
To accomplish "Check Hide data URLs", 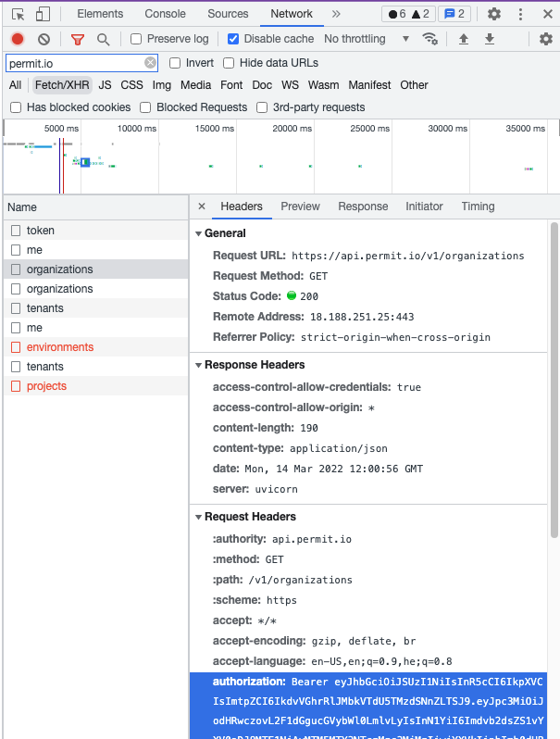I will pyautogui.click(x=229, y=63).
